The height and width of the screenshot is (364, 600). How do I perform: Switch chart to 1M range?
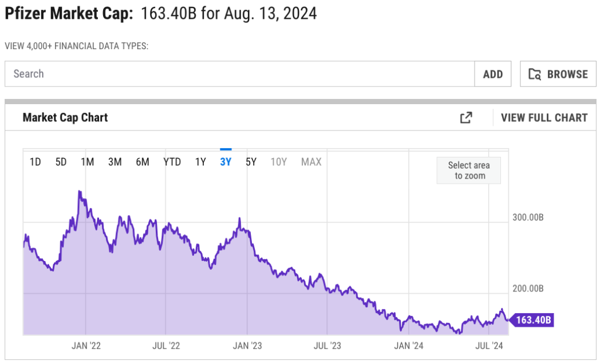tap(87, 162)
